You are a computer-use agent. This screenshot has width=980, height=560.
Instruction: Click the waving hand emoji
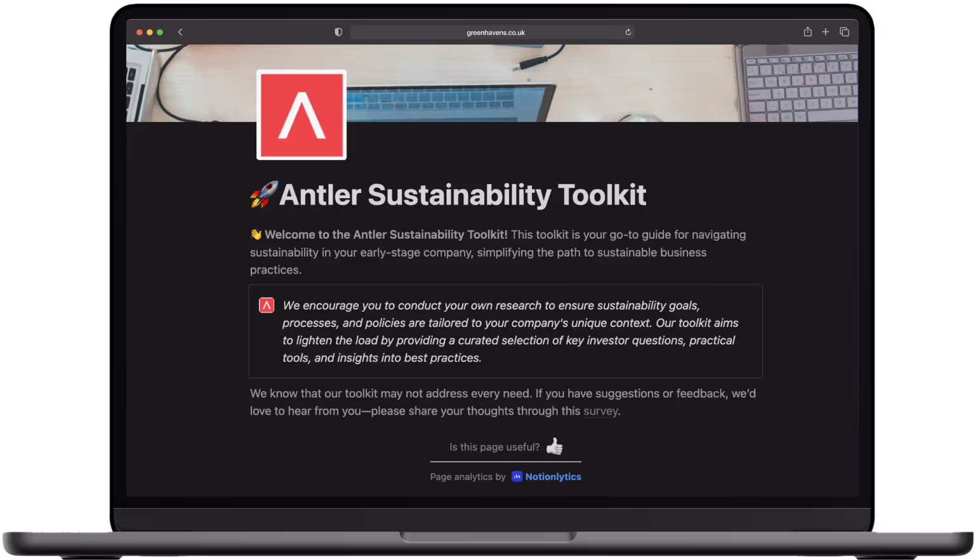click(256, 234)
